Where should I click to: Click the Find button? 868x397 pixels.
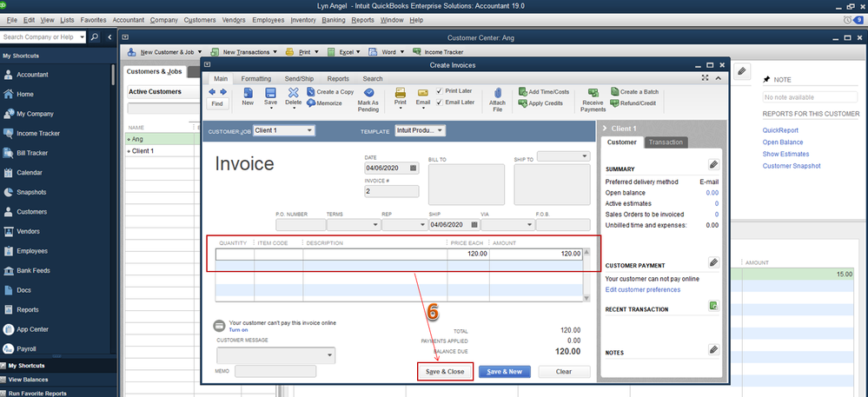click(217, 103)
